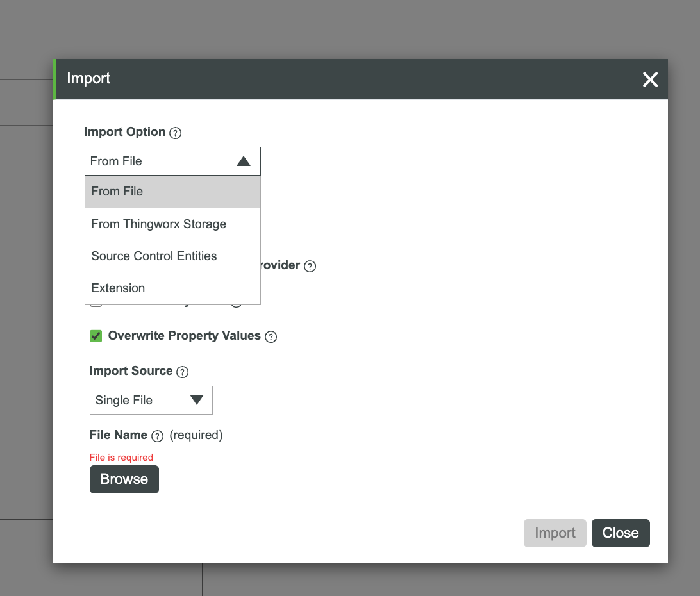Click the File is required error message
Viewport: 700px width, 596px height.
[121, 457]
